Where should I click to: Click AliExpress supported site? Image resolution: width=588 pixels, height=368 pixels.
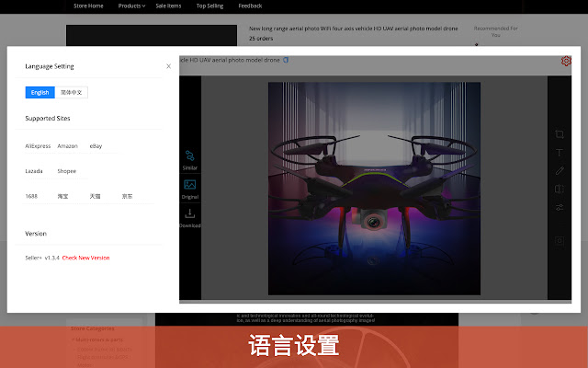[x=38, y=146]
